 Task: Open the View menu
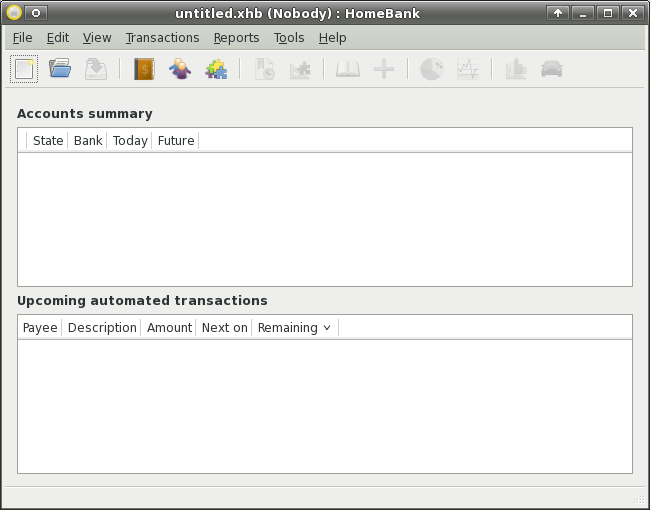[x=97, y=38]
